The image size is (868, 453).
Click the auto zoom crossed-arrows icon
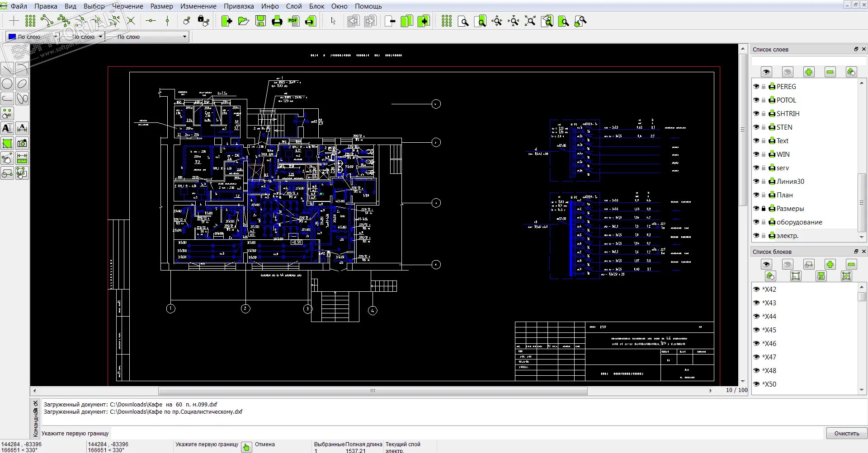point(530,21)
